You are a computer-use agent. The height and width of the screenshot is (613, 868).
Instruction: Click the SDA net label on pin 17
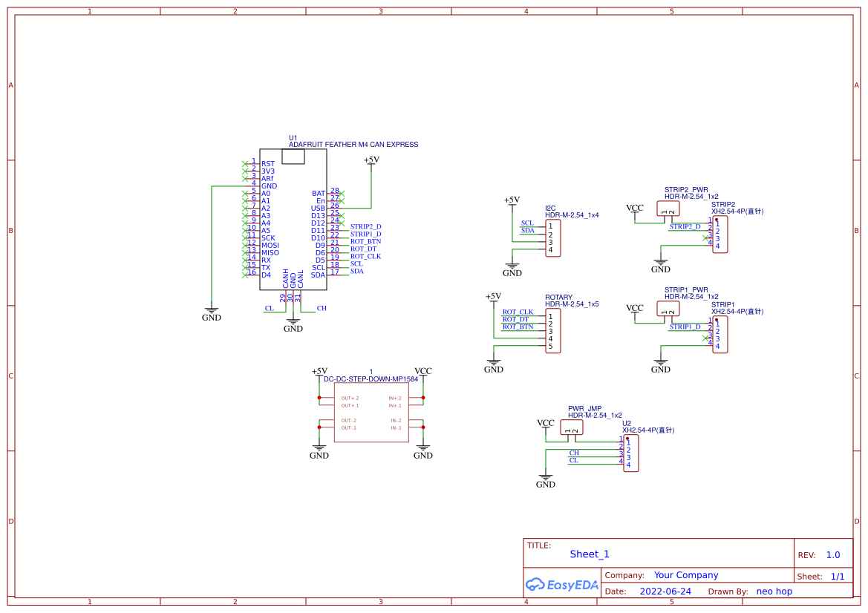[356, 270]
